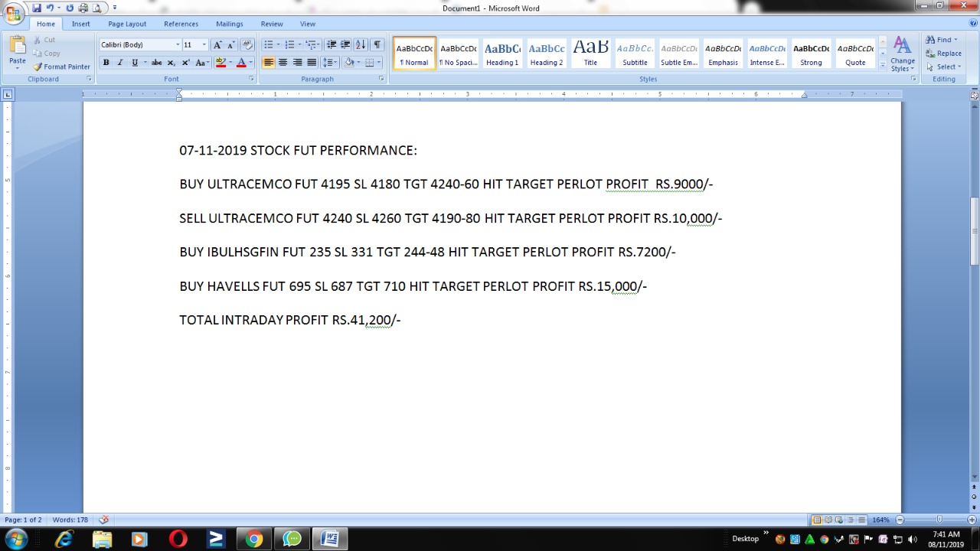
Task: Toggle italic formatting
Action: pyautogui.click(x=119, y=63)
